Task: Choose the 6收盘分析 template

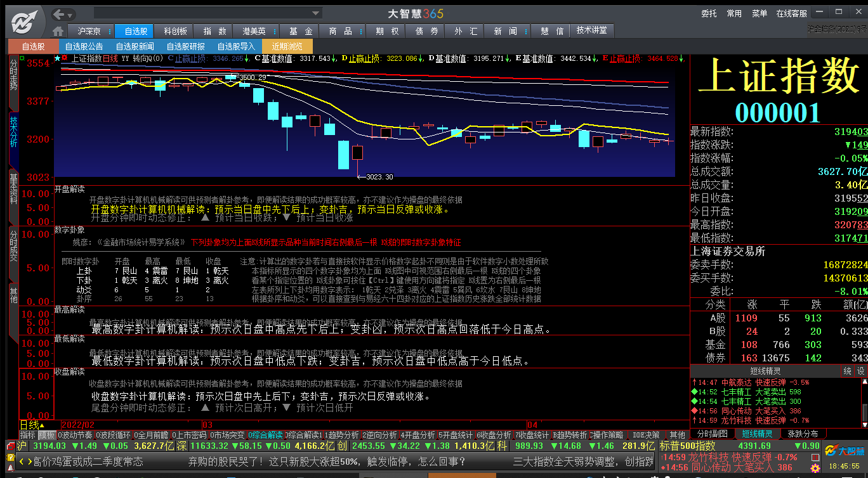Action: pyautogui.click(x=494, y=435)
